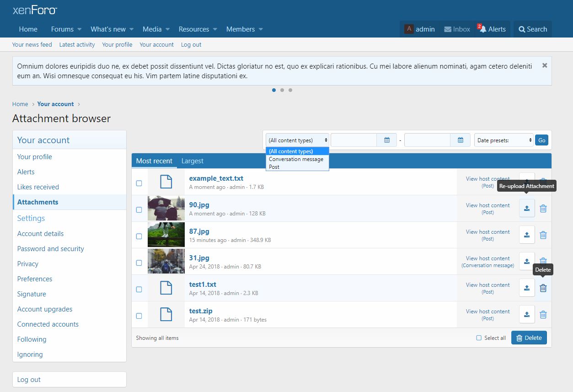Open end date calendar picker icon
573x392 pixels.
(461, 140)
